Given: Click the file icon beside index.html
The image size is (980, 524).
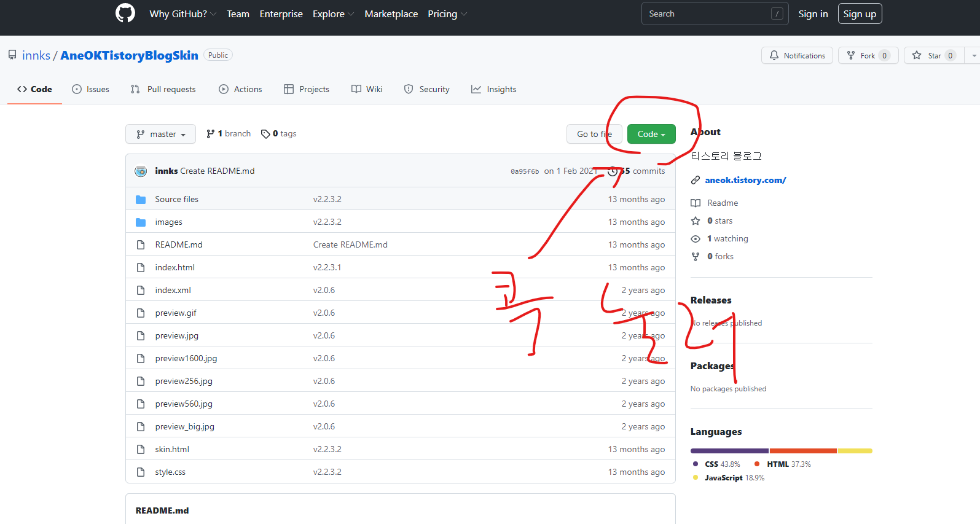Looking at the screenshot, I should coord(141,267).
